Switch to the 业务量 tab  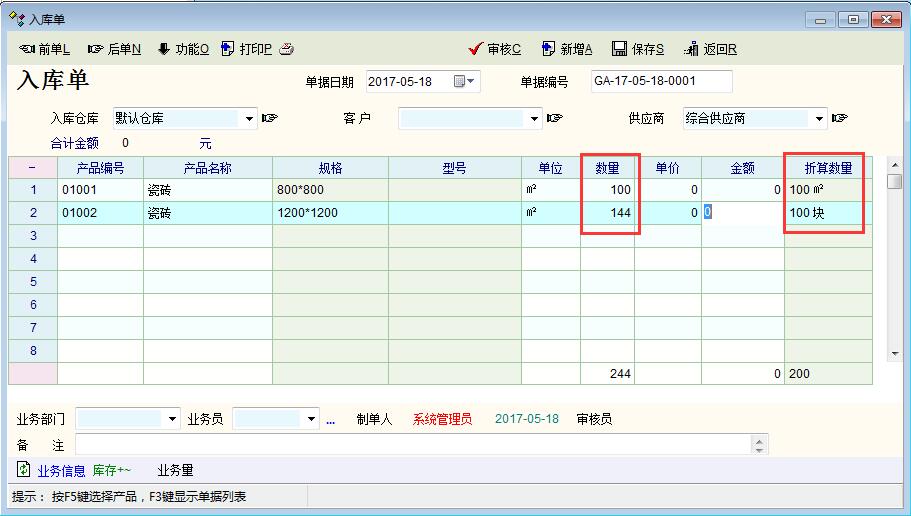tap(175, 470)
